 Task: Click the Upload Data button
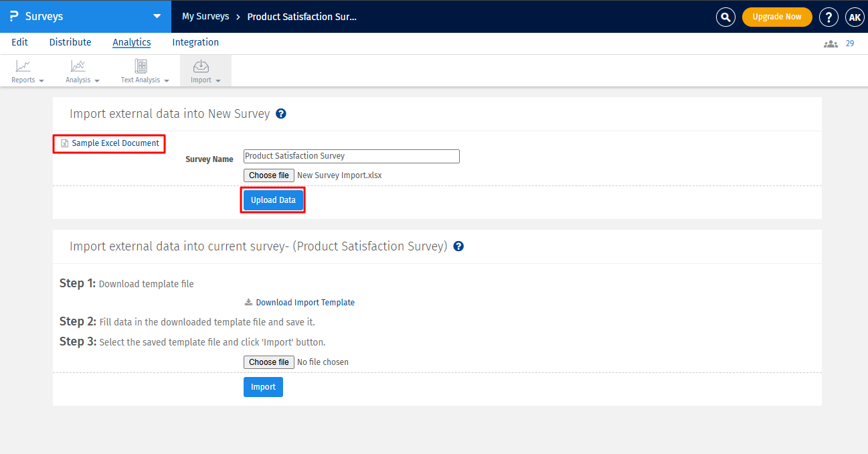pos(273,200)
